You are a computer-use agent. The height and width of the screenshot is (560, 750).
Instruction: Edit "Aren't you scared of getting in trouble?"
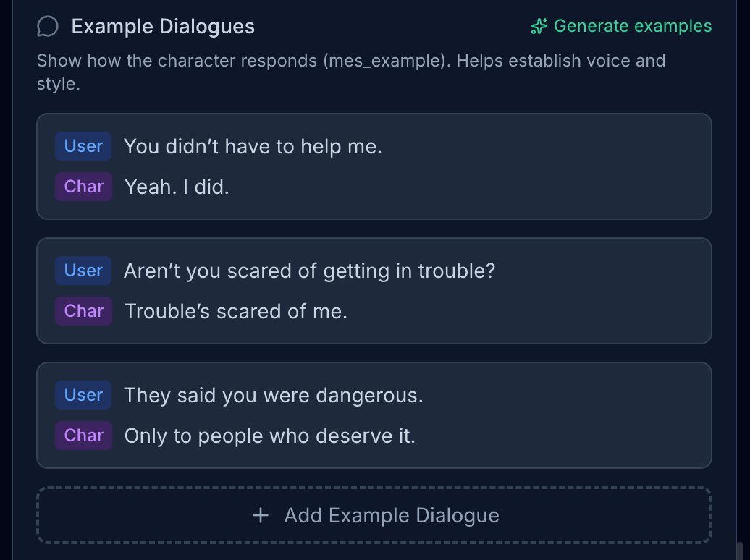pyautogui.click(x=309, y=271)
